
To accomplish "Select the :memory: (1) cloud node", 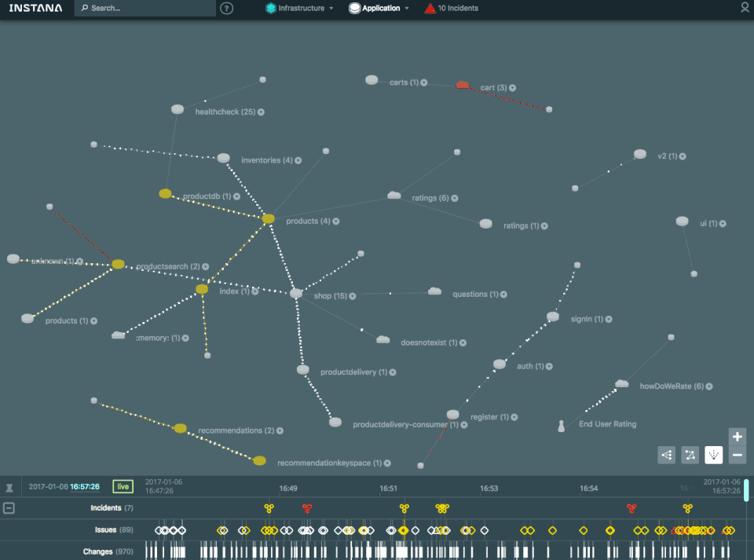I will click(x=119, y=335).
